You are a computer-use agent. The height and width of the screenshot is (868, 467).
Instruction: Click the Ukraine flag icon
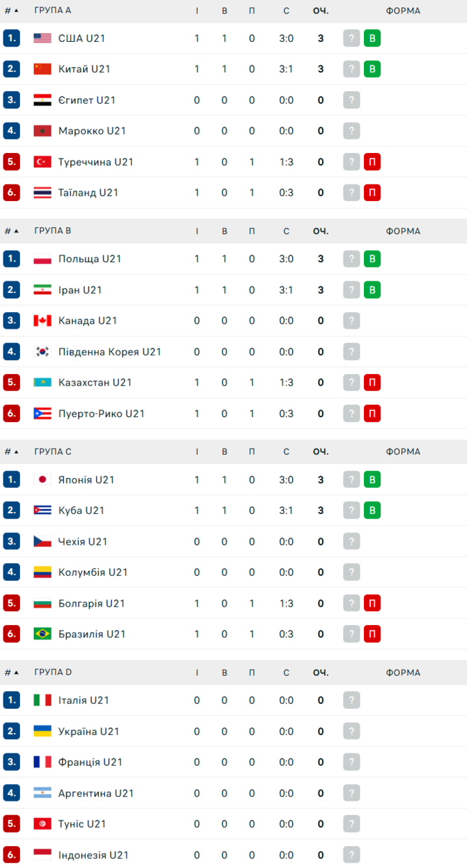pos(43,731)
